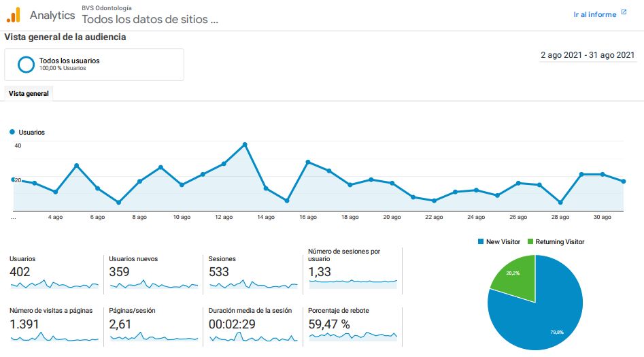Click the Usuarios nuevos metric value 359

click(119, 272)
